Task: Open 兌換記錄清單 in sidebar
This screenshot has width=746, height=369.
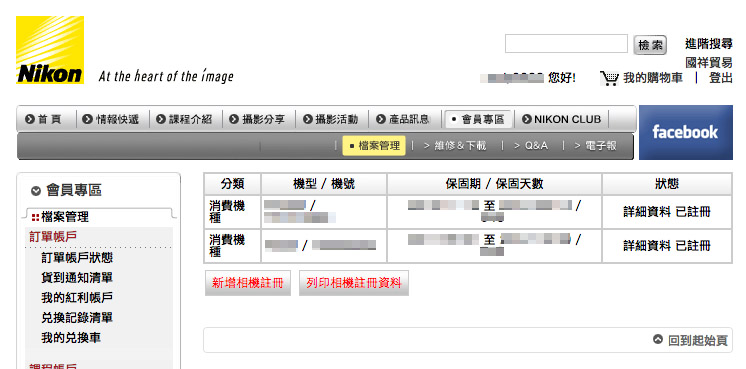Action: (x=77, y=318)
